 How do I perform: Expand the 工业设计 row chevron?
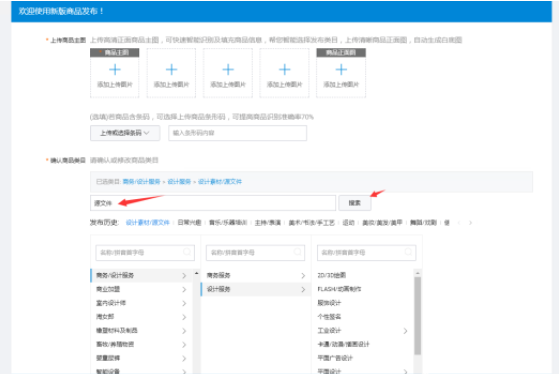[405, 331]
